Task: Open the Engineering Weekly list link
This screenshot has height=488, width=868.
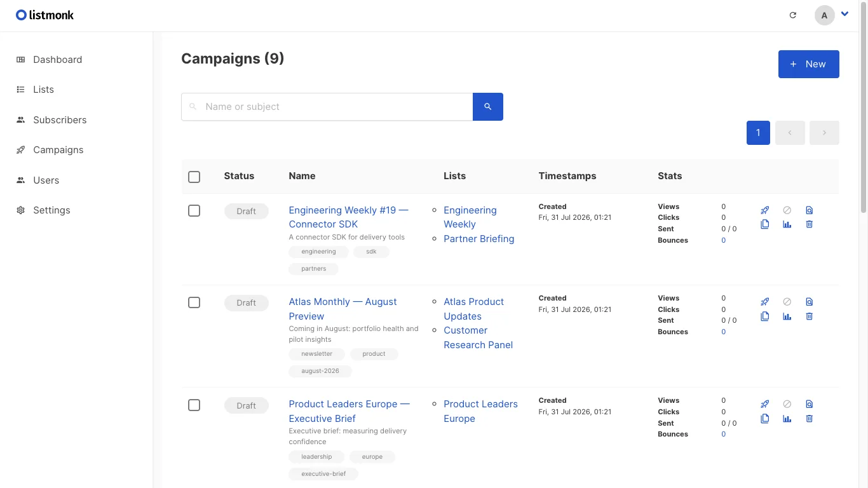Action: pos(470,217)
